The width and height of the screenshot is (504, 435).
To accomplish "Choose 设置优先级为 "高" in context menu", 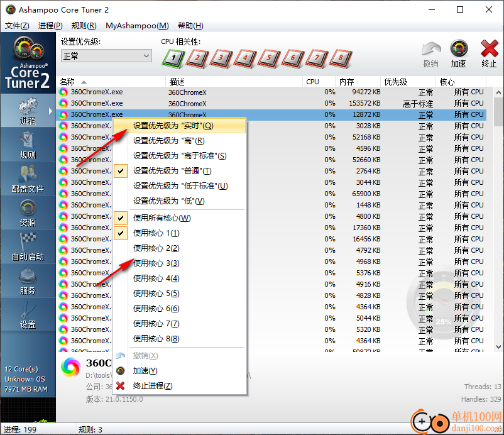I will [179, 141].
